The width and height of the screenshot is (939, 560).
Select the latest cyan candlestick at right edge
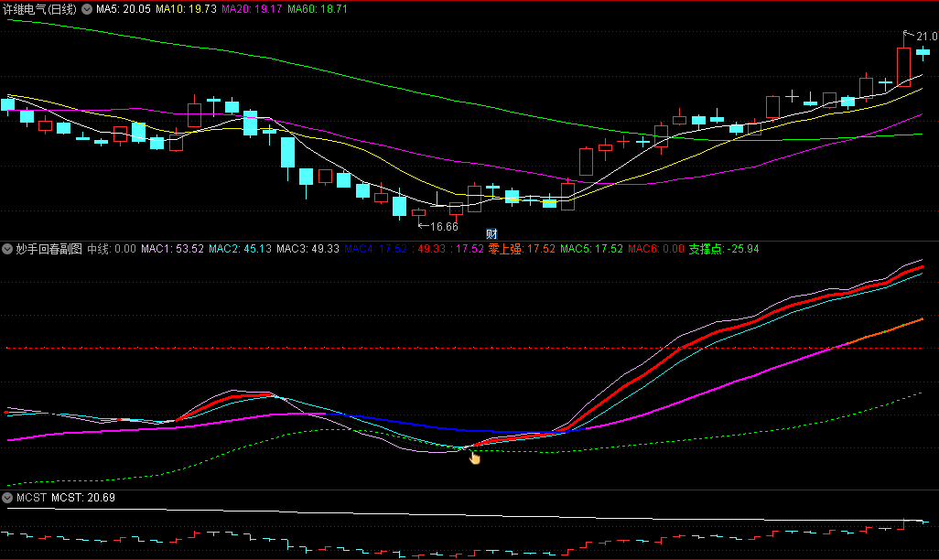coord(923,53)
